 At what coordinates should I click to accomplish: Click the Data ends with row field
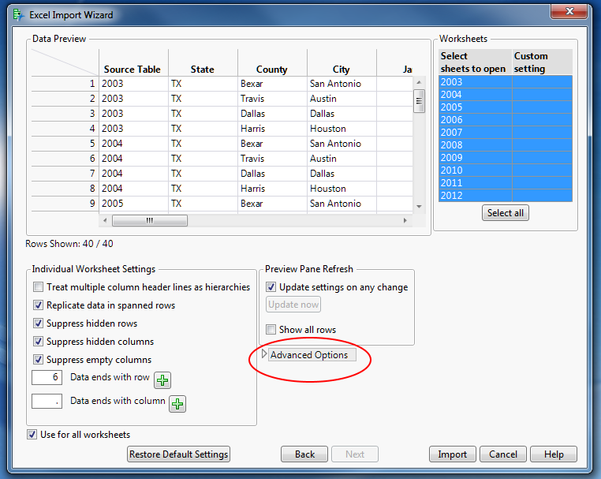pos(46,377)
